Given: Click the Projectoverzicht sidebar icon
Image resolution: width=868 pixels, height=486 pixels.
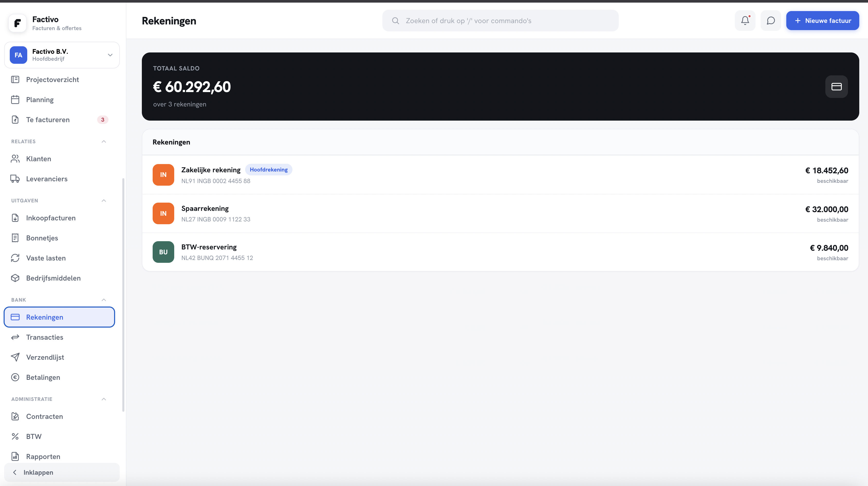Looking at the screenshot, I should point(15,80).
